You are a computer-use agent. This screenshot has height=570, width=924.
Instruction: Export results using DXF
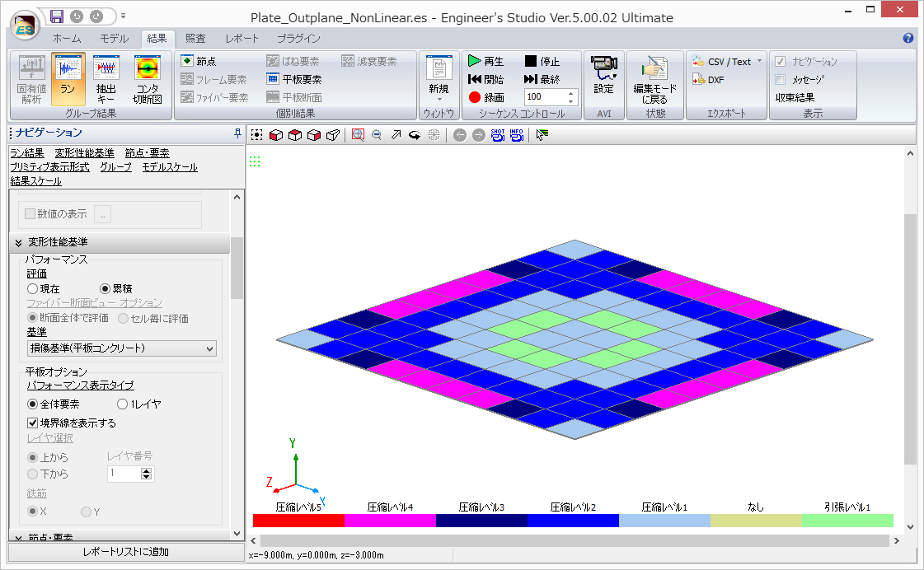[708, 80]
